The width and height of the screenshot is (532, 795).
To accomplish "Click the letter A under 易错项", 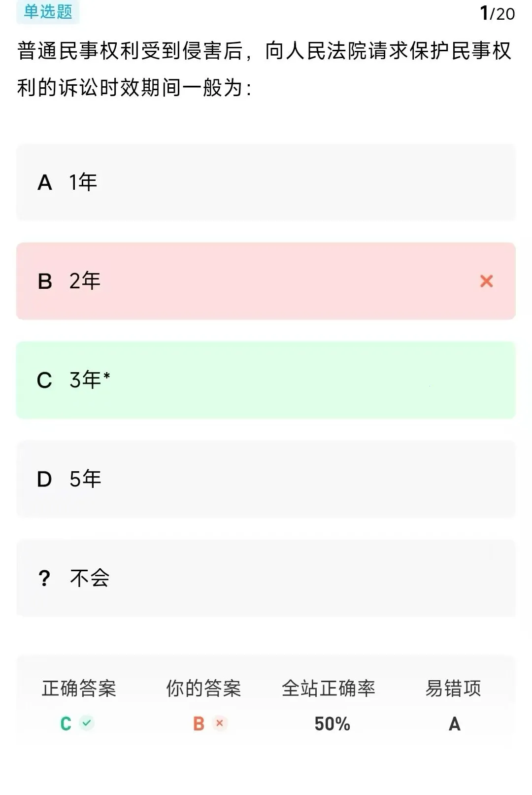I will (454, 724).
